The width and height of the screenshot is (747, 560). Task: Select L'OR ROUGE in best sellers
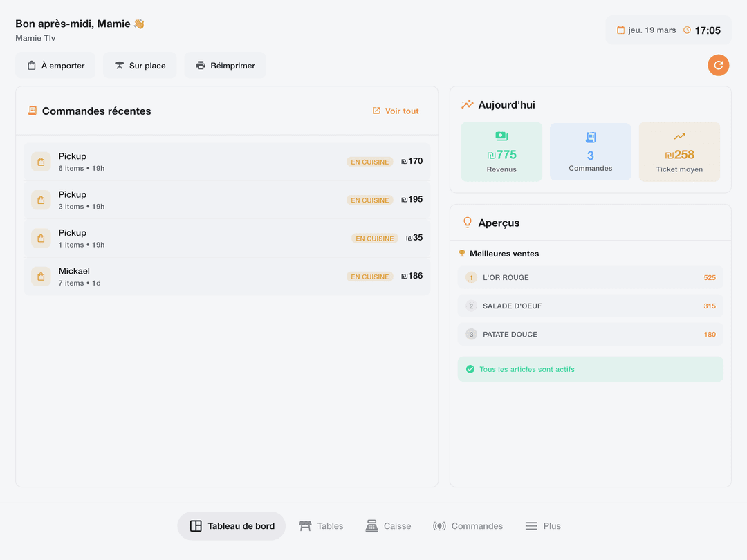coord(590,277)
